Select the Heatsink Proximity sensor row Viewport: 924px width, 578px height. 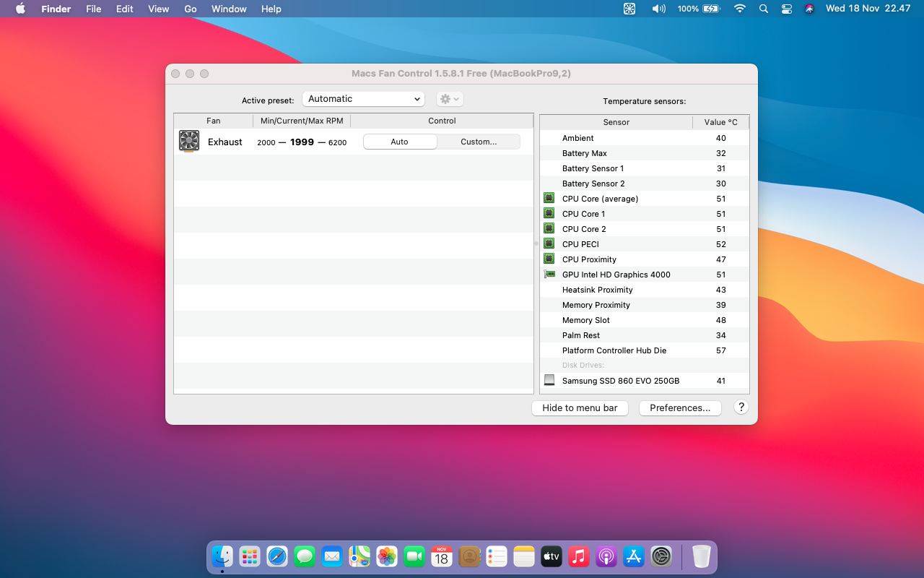[645, 290]
